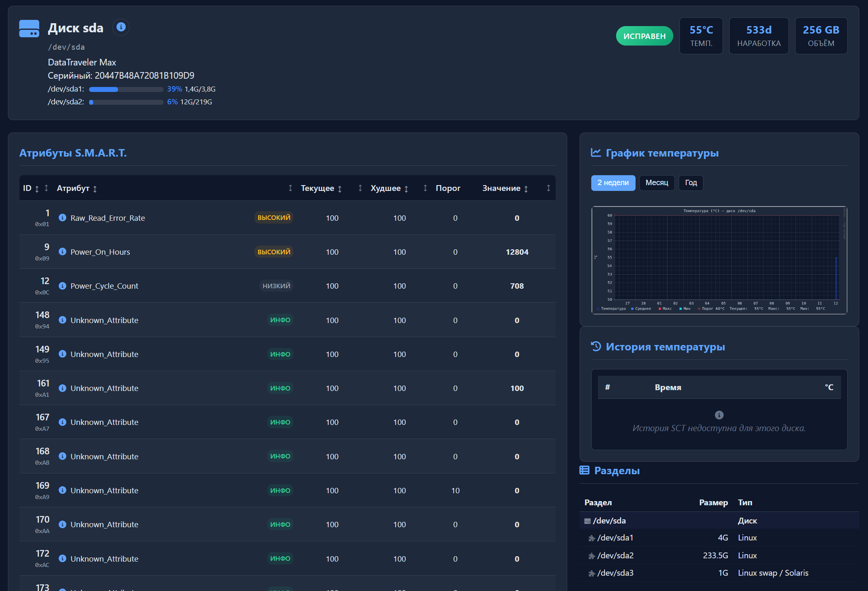The height and width of the screenshot is (591, 868).
Task: Click info icon beside Power_On_Hours
Action: (63, 251)
